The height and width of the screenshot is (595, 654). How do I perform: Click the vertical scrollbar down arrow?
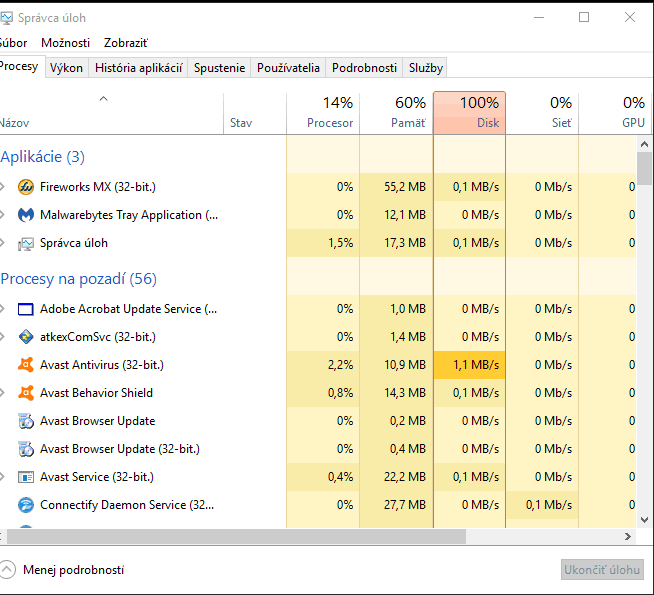[644, 520]
